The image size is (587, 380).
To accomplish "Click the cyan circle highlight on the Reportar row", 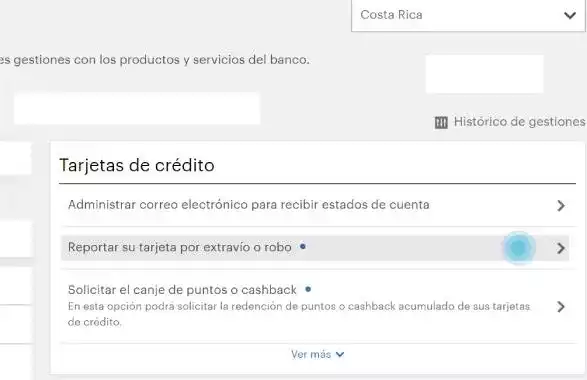I will tap(519, 248).
